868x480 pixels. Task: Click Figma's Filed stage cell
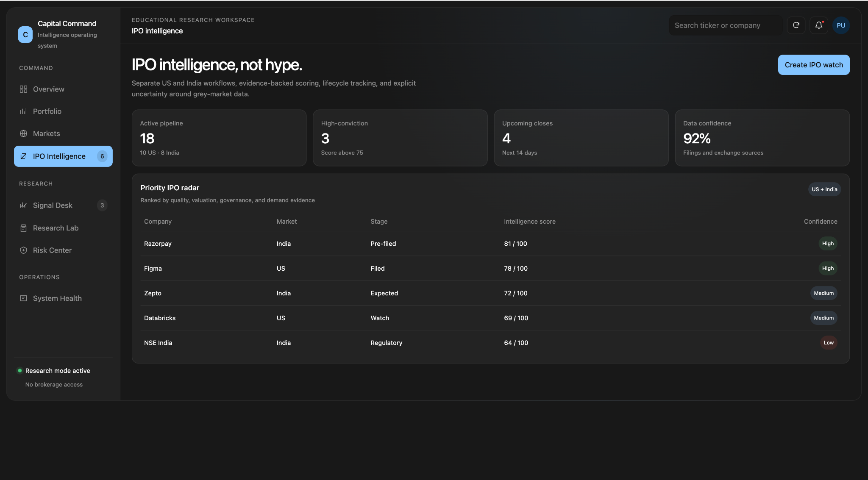click(x=378, y=269)
